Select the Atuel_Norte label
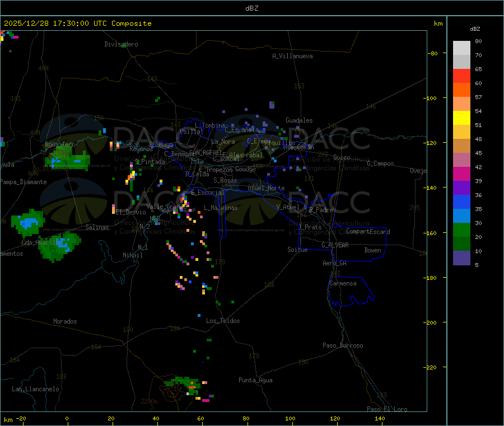Image resolution: width=504 pixels, height=426 pixels. pos(266,188)
